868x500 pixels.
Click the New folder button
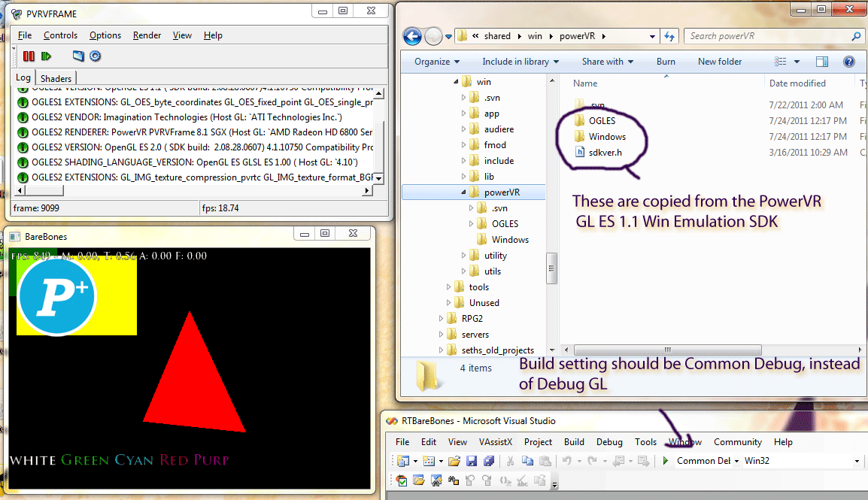[719, 62]
